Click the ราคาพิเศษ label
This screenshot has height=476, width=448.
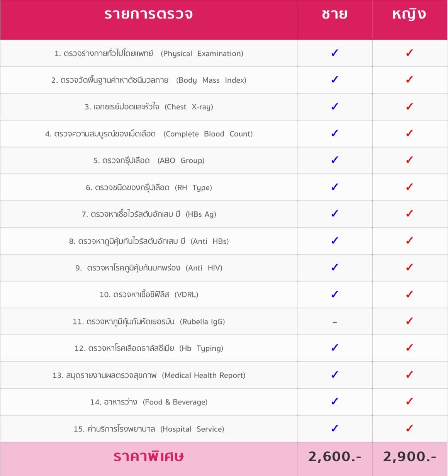(149, 457)
